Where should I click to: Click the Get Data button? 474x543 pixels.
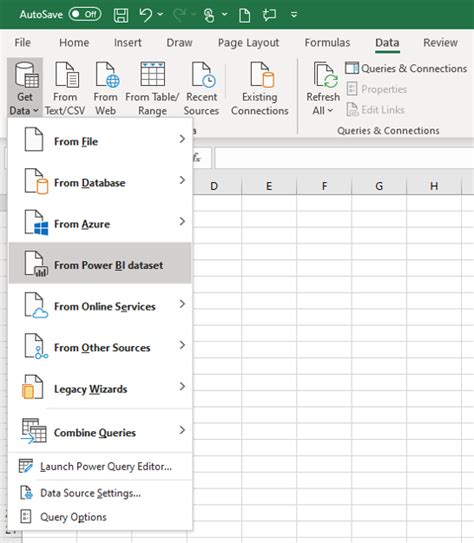[25, 88]
